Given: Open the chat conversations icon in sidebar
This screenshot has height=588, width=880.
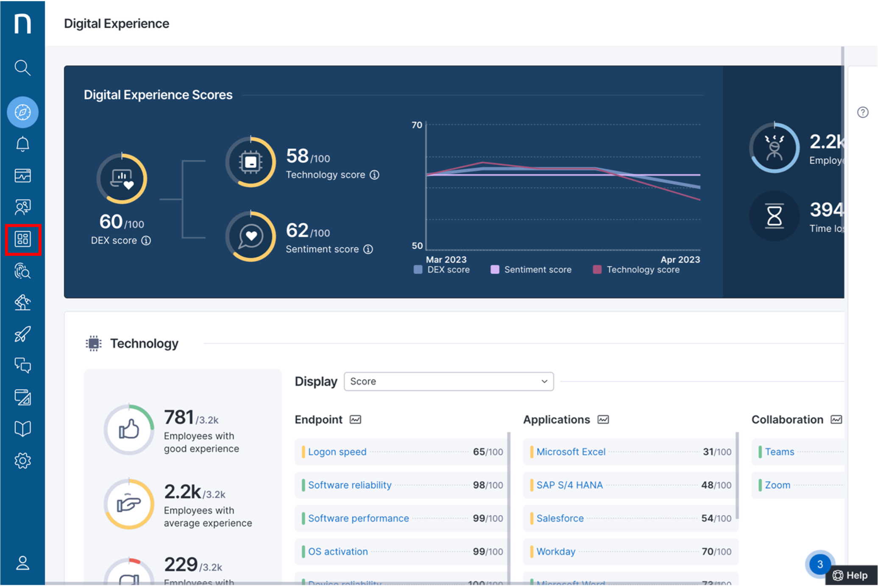Looking at the screenshot, I should [22, 366].
